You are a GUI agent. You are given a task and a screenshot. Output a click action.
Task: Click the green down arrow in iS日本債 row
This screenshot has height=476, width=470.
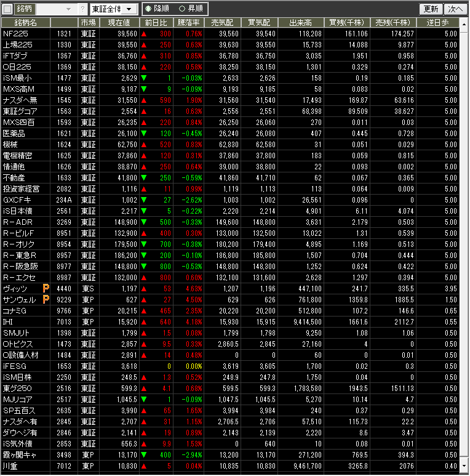coord(144,211)
